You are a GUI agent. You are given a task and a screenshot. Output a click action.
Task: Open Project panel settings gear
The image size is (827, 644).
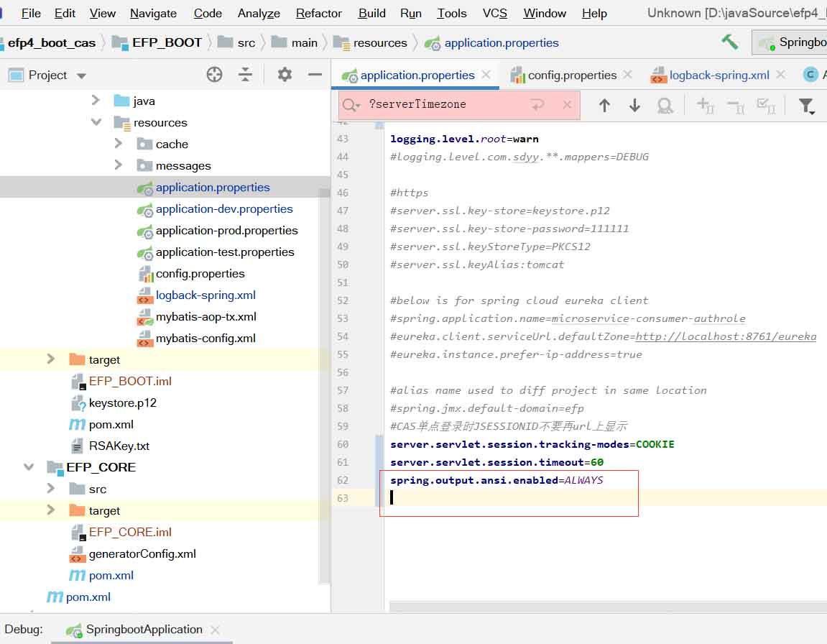(x=285, y=75)
